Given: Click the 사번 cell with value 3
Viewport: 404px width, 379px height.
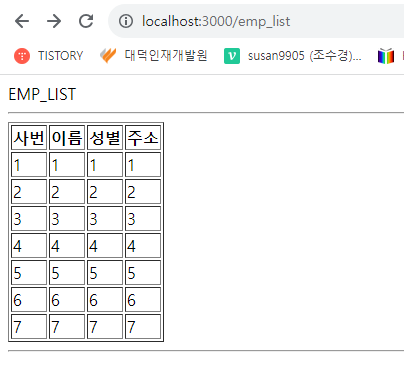Looking at the screenshot, I should 29,219.
